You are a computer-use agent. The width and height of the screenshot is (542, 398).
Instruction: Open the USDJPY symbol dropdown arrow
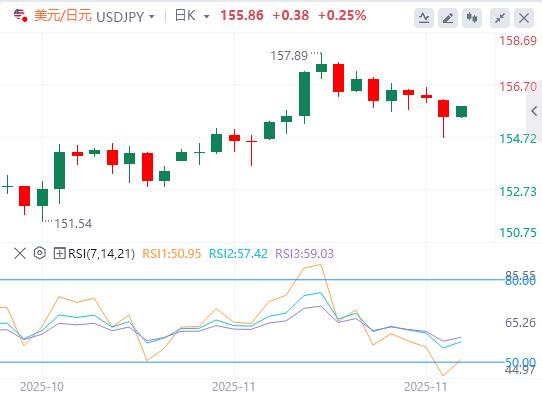click(151, 17)
